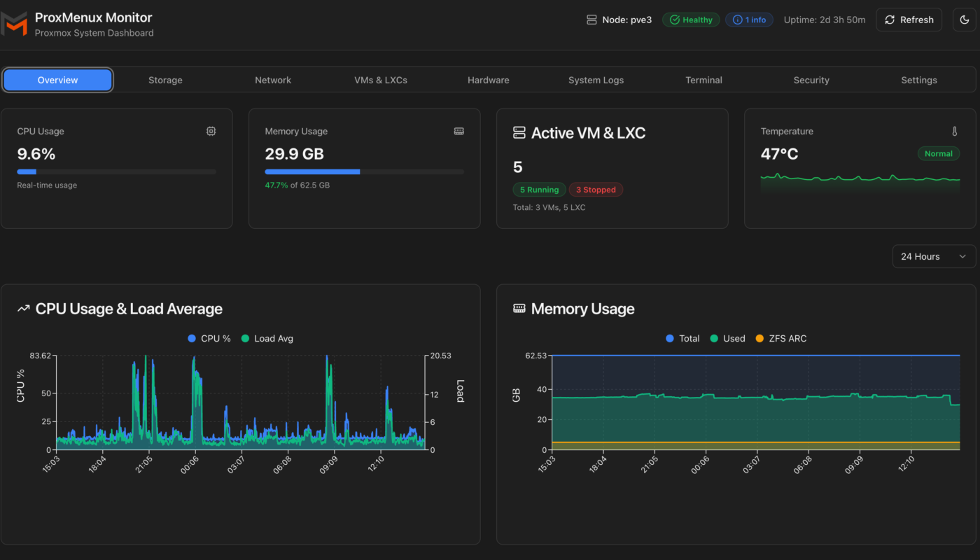
Task: Toggle the ZFS ARC legend item
Action: 782,338
